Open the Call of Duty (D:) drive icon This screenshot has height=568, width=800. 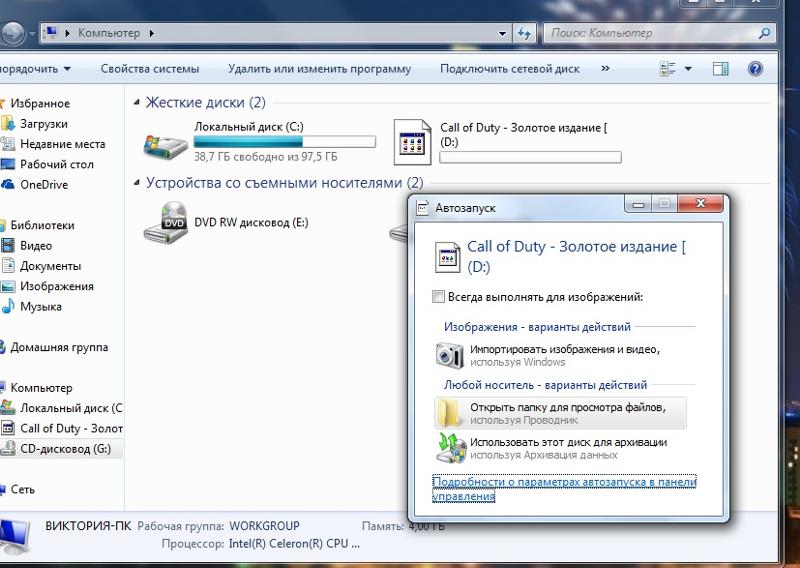pos(412,142)
